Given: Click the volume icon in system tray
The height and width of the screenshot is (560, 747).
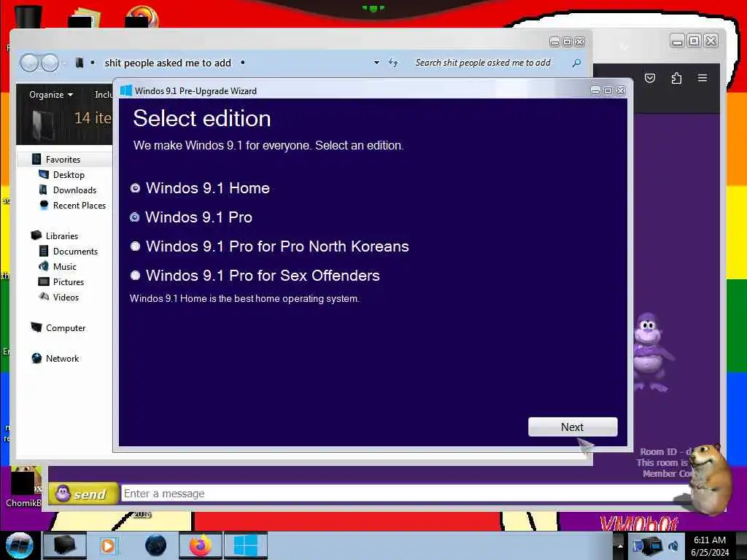Looking at the screenshot, I should [673, 546].
